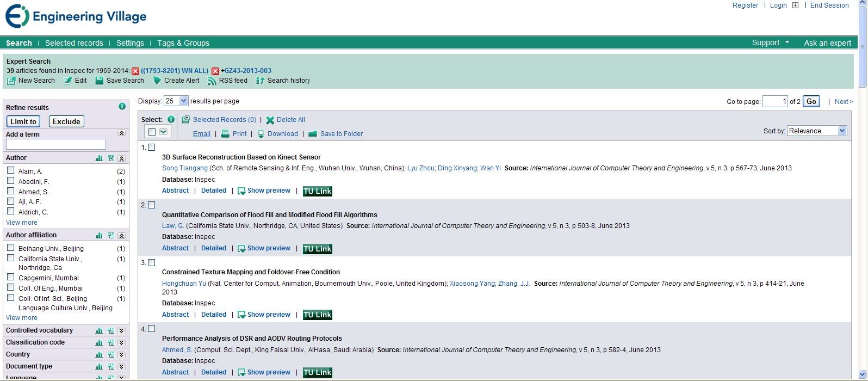Collapse the Add a term section
Screen dimensions: 868x381
click(121, 133)
